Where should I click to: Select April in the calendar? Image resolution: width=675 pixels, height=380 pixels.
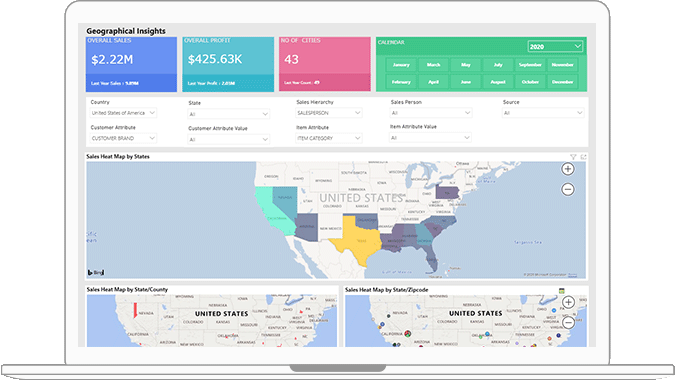tap(433, 82)
